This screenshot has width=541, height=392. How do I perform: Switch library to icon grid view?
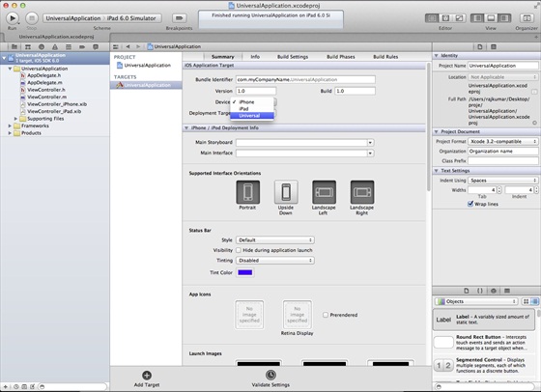pos(526,301)
